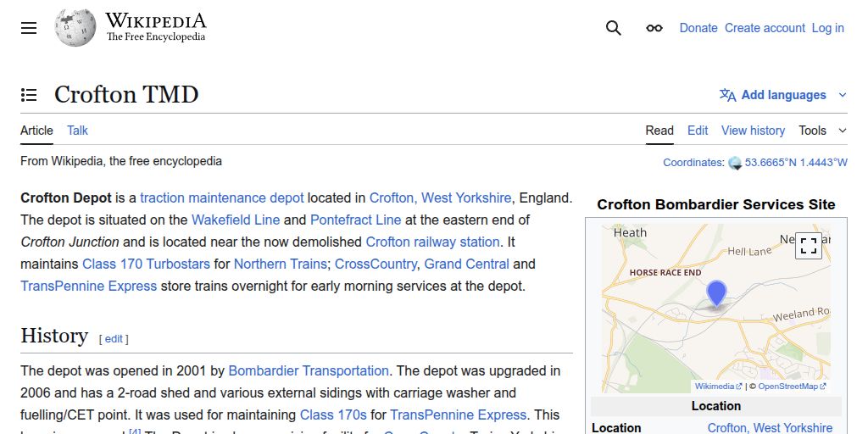Open the Edit tab

(698, 131)
